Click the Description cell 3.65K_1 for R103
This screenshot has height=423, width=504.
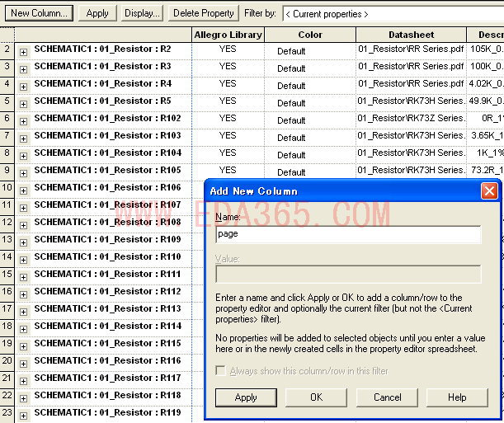tap(486, 138)
